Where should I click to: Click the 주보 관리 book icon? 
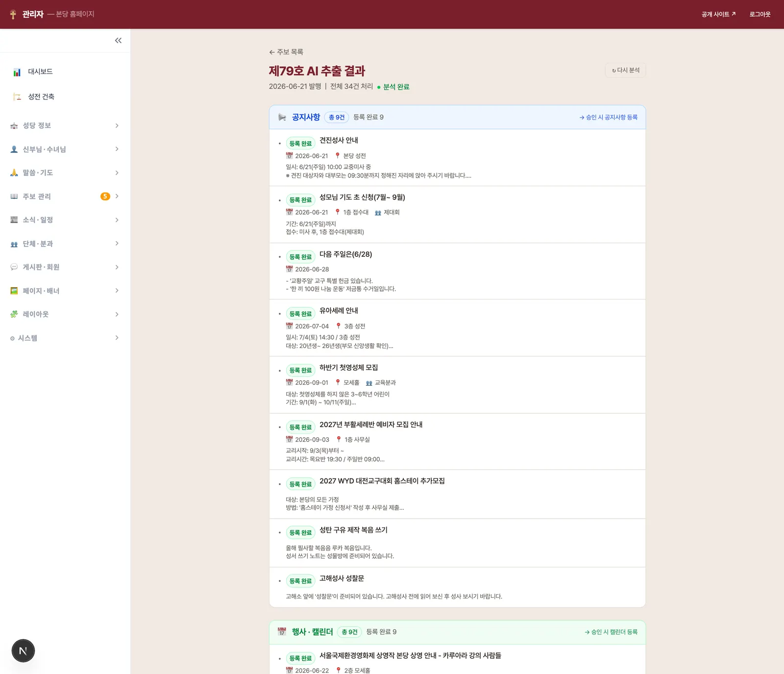14,197
